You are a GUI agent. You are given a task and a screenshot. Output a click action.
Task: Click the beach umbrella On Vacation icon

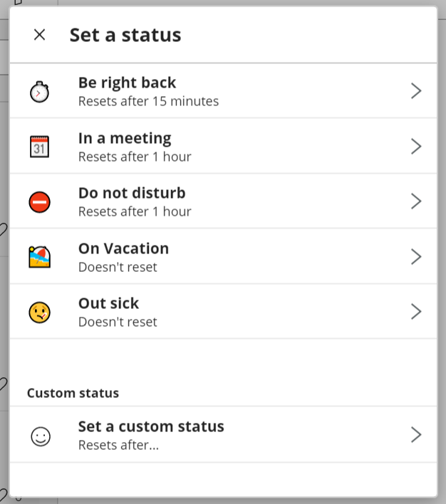[40, 257]
